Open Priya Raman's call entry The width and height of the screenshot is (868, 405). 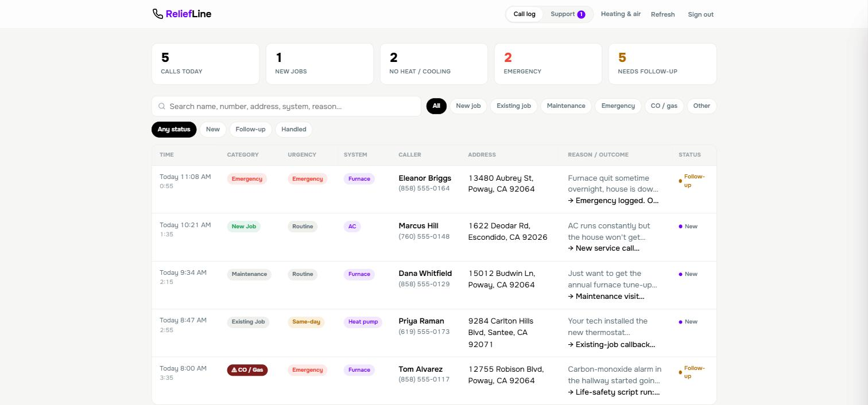[x=434, y=333]
